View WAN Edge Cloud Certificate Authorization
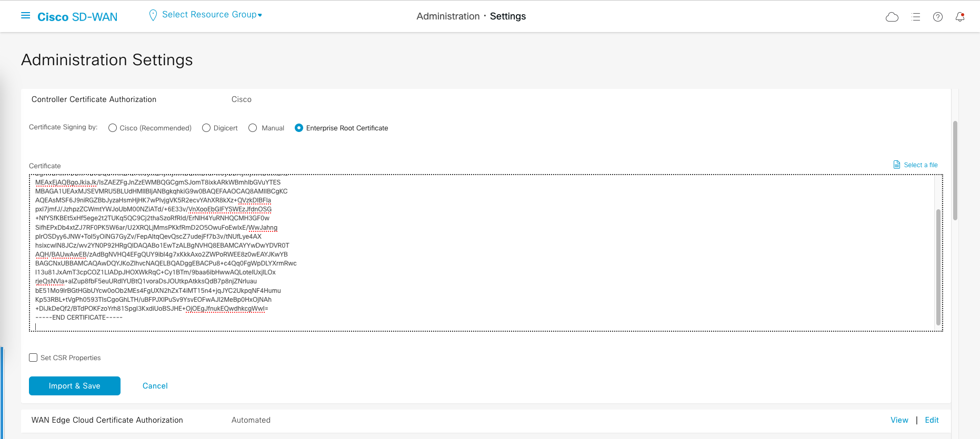Screen dimensions: 980x439 pos(899,420)
